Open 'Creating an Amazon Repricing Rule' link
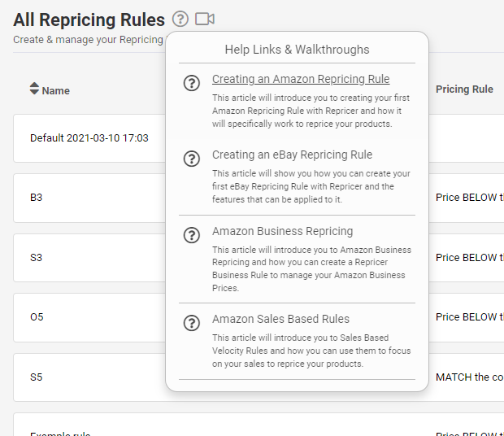 [301, 79]
